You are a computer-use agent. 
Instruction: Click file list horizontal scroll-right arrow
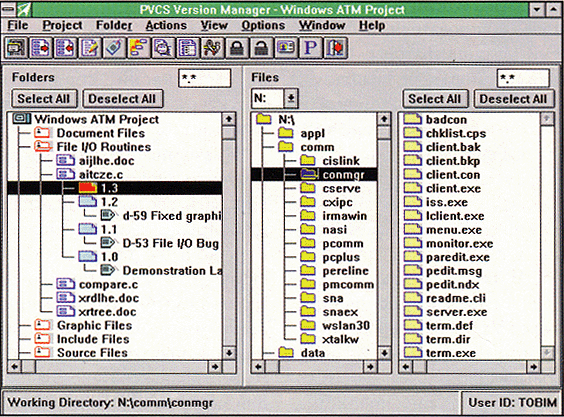(x=534, y=367)
